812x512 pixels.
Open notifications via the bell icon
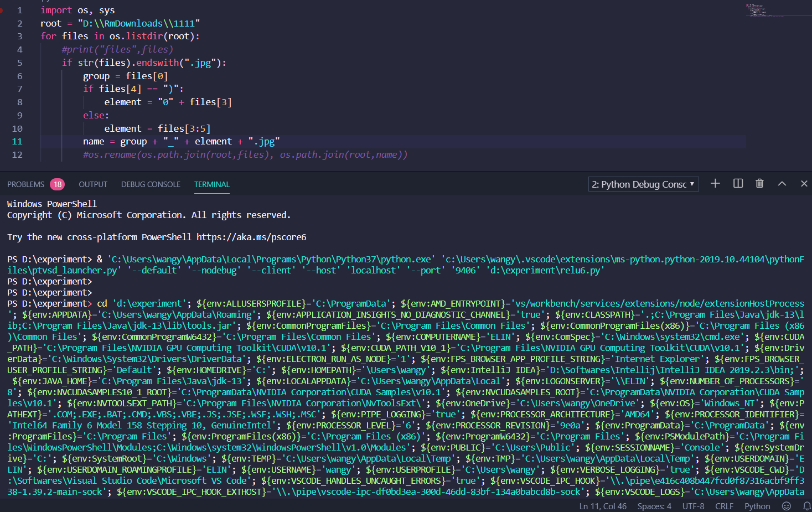coord(806,505)
